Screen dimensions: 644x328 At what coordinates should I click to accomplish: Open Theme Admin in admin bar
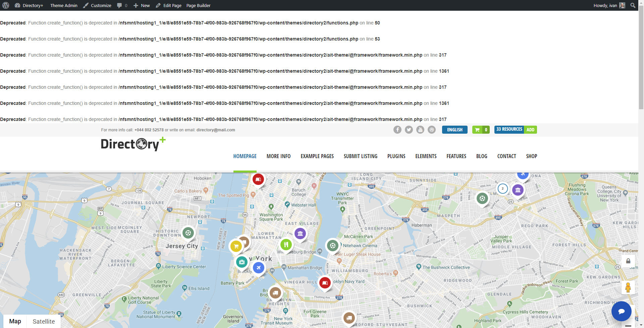(64, 5)
